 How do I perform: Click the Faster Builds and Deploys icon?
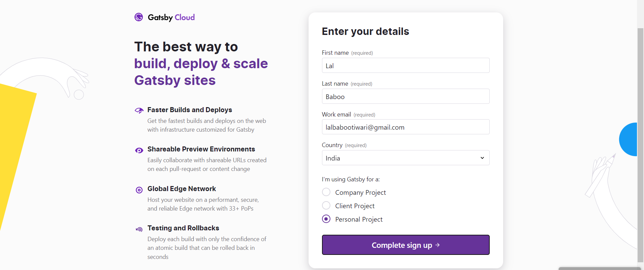coord(139,110)
